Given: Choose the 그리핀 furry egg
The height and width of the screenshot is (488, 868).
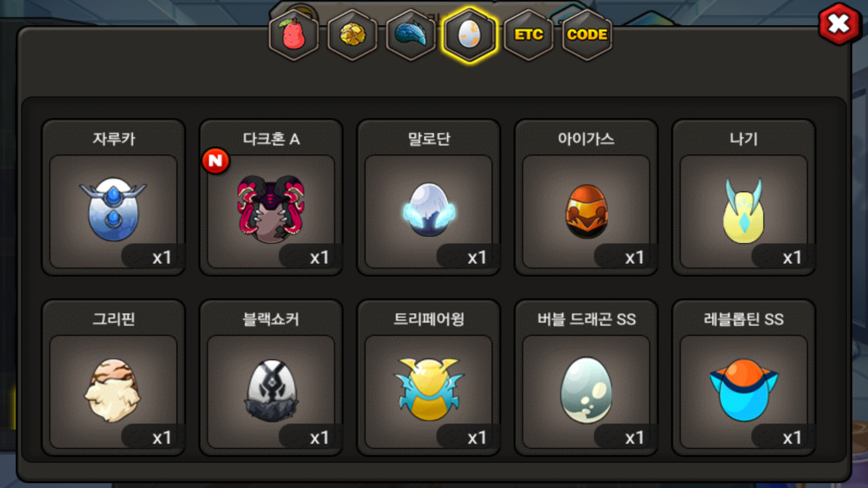Looking at the screenshot, I should (x=113, y=390).
